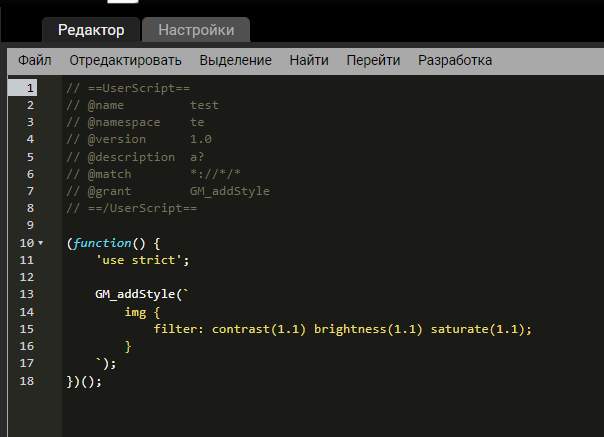The width and height of the screenshot is (604, 437).
Task: Click line number 9 in the gutter
Action: [30, 225]
